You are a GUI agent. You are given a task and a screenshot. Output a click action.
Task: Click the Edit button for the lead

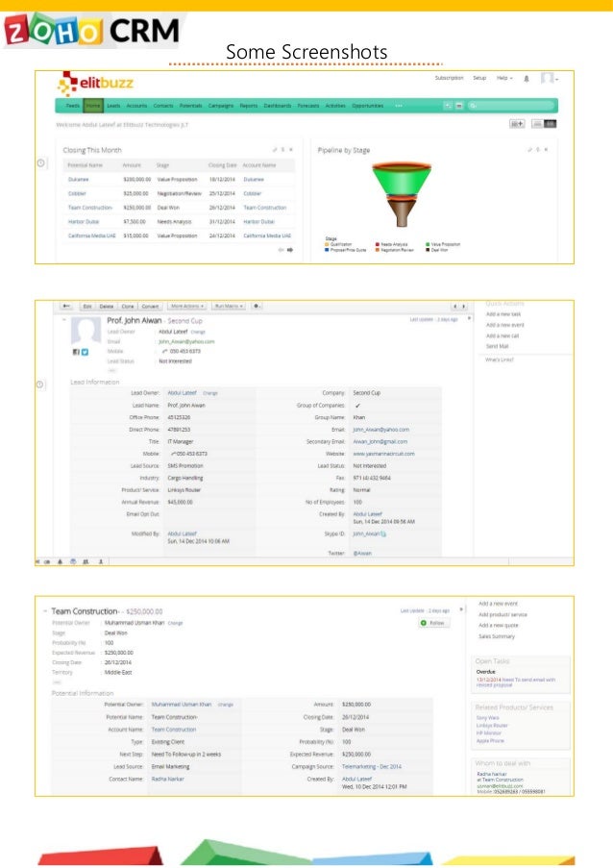point(87,306)
